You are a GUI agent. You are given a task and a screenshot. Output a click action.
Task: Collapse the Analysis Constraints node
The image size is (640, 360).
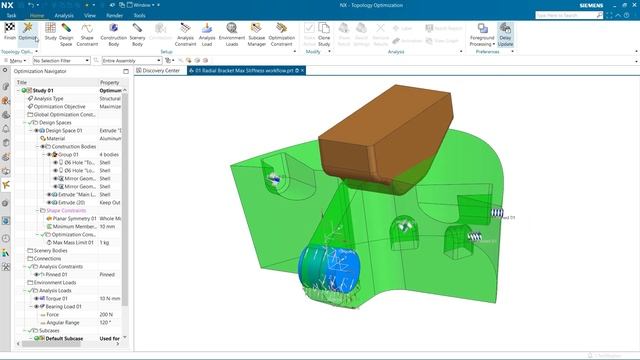point(24,267)
